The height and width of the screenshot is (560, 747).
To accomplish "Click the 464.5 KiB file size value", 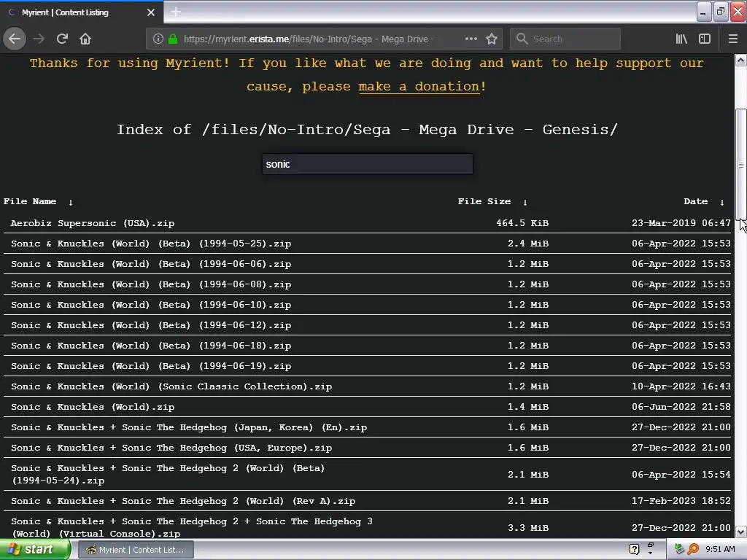I will click(x=522, y=223).
